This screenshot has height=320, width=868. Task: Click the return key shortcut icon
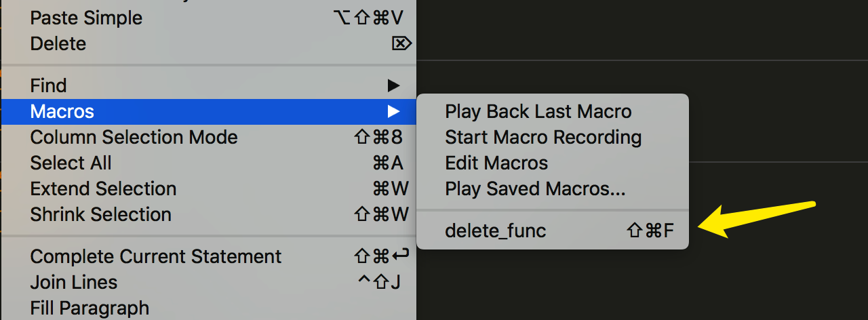click(401, 257)
